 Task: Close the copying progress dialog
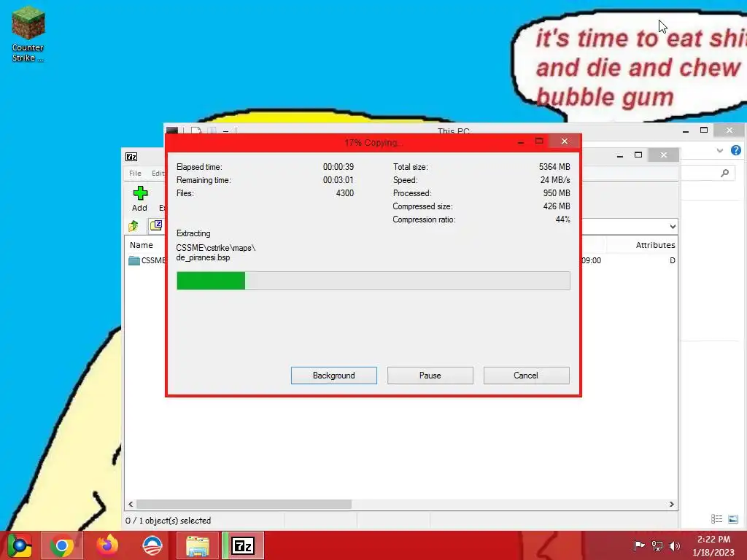tap(565, 141)
